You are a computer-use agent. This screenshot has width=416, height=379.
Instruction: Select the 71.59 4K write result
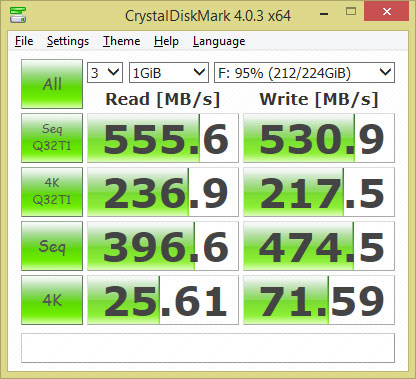tap(319, 300)
